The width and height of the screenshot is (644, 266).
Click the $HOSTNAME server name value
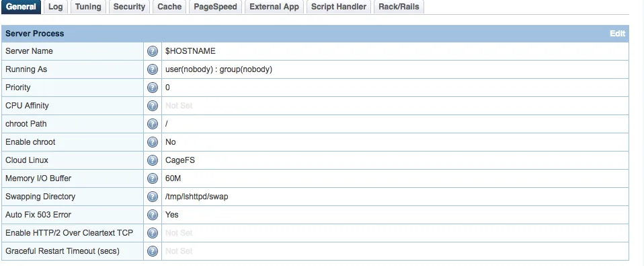point(190,51)
